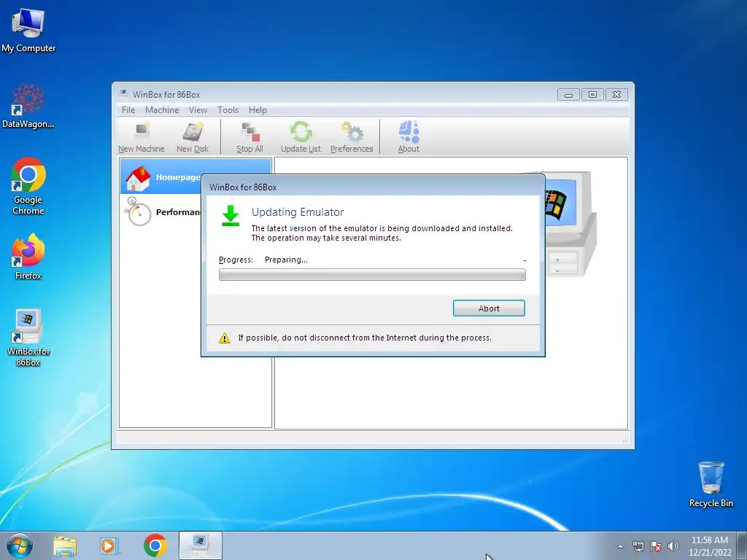Screen dimensions: 747x560
Task: Open the Machine menu
Action: (162, 110)
